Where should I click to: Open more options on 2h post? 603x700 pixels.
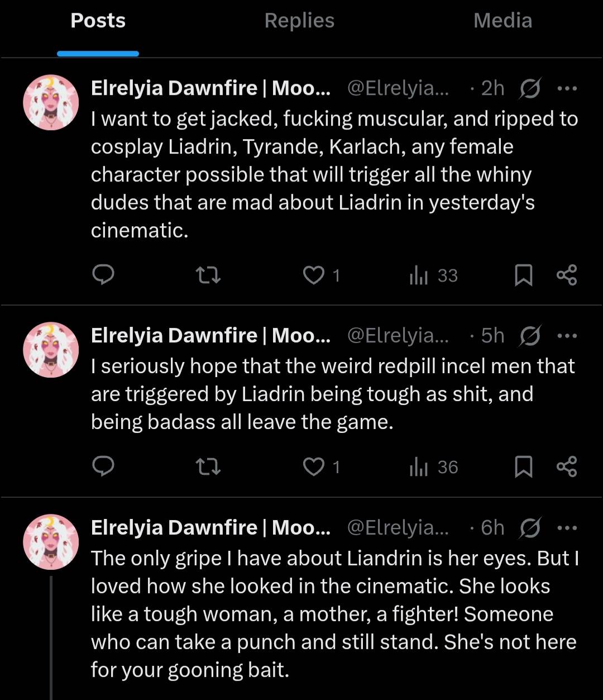567,88
